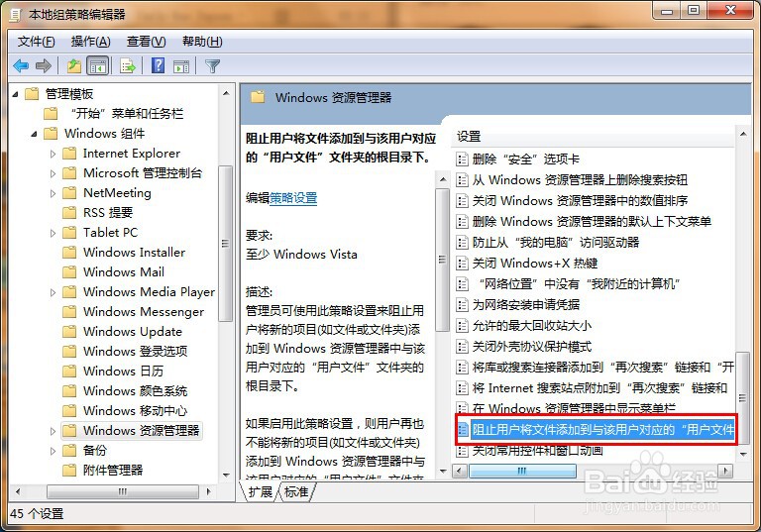The image size is (761, 532).
Task: Click the Export list toolbar icon
Action: pos(128,65)
